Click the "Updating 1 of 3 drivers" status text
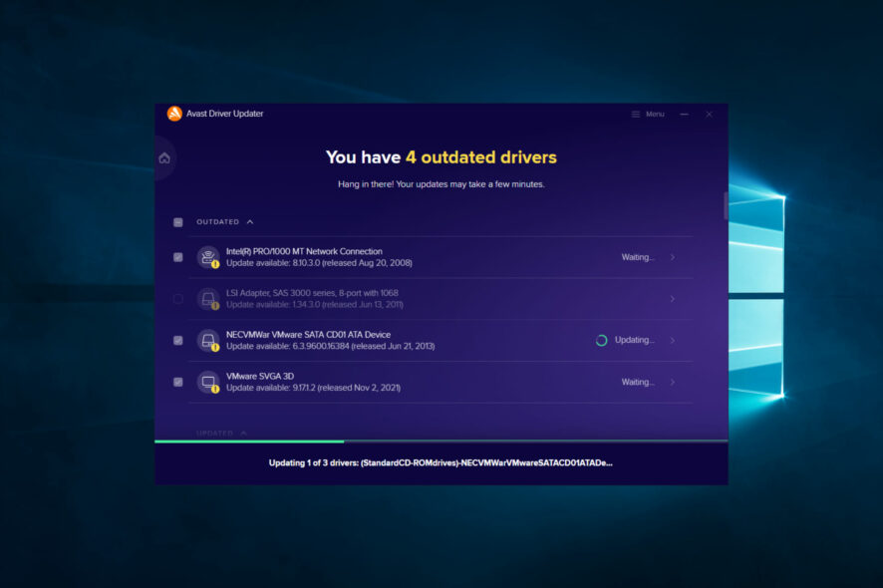The image size is (883, 588). pyautogui.click(x=441, y=463)
